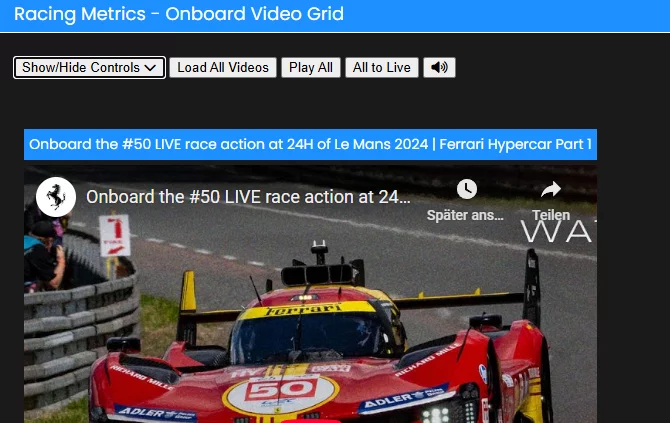Click the Ferrari channel logo in the video
Viewport: 670px width, 423px height.
tap(56, 197)
